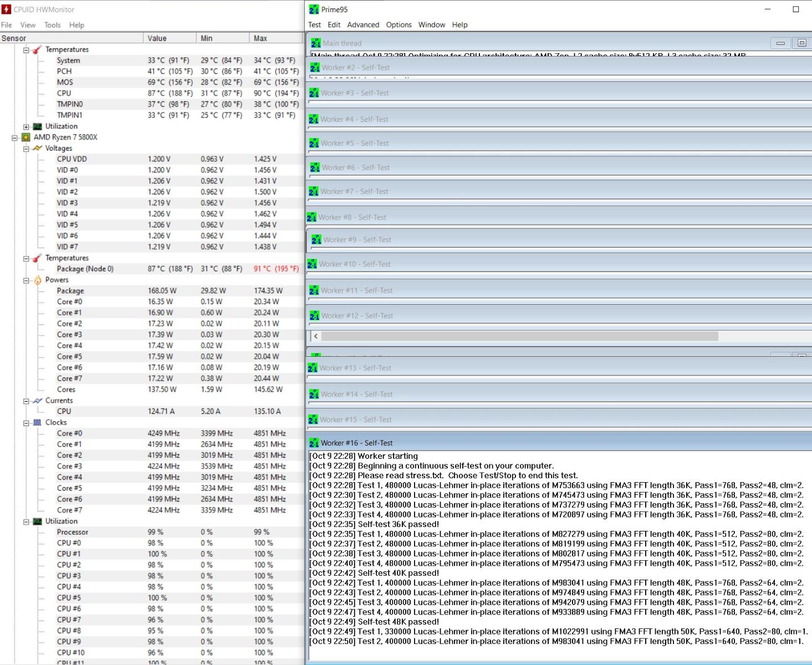Viewport: 812px width, 665px height.
Task: Click the Max column header
Action: click(x=276, y=38)
